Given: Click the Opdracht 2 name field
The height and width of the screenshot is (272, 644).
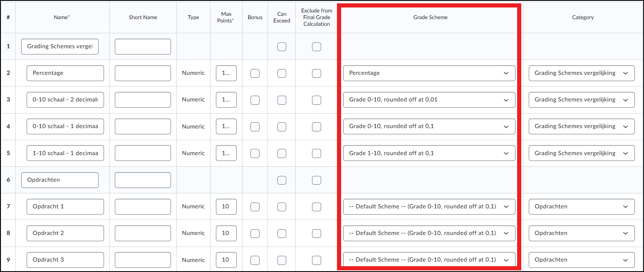Looking at the screenshot, I should point(65,233).
